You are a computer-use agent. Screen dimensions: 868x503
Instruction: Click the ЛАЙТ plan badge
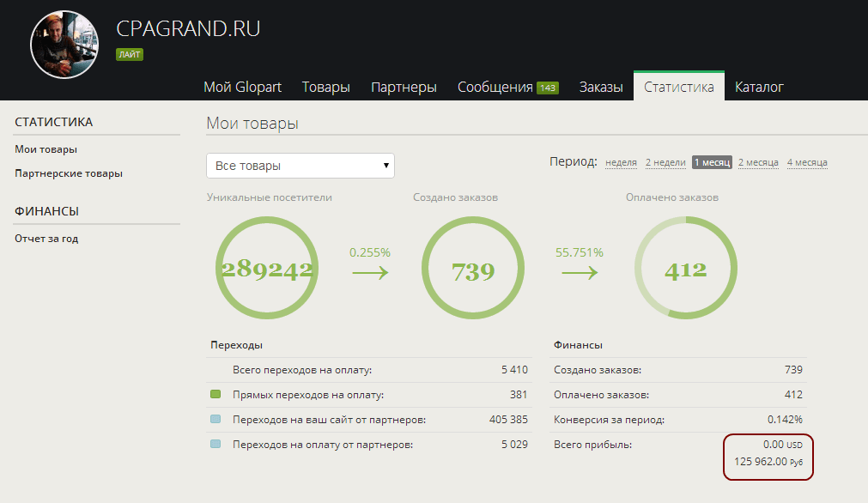point(130,54)
